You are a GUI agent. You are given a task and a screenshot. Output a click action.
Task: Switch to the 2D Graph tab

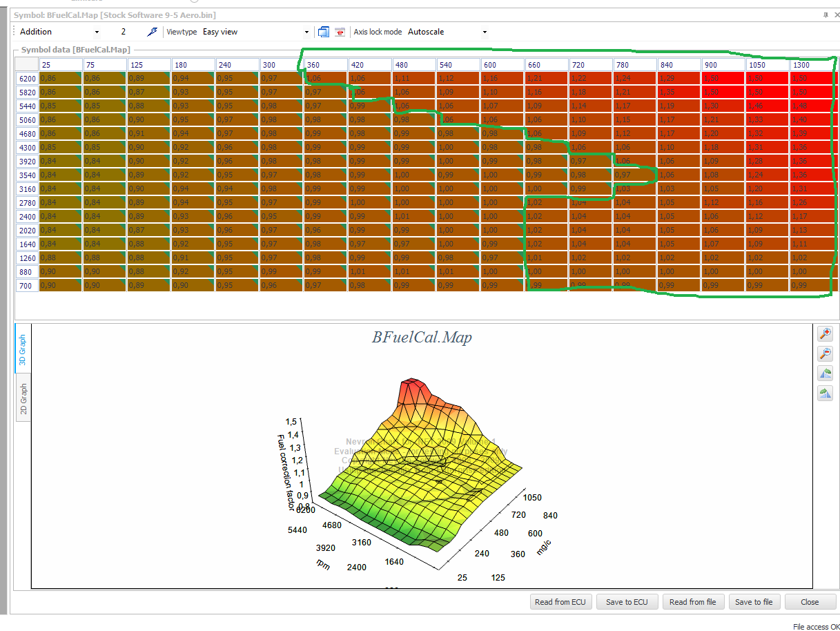23,400
